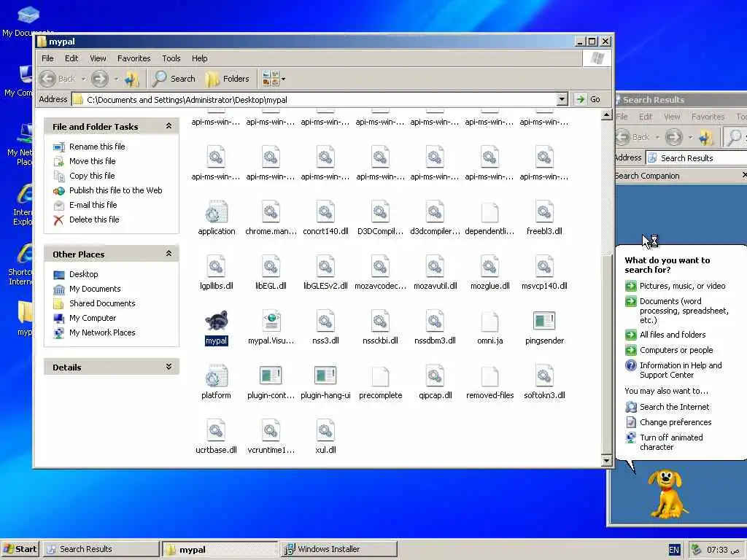Viewport: 747px width, 560px height.
Task: Open the Favorites menu in mypal
Action: tap(134, 58)
